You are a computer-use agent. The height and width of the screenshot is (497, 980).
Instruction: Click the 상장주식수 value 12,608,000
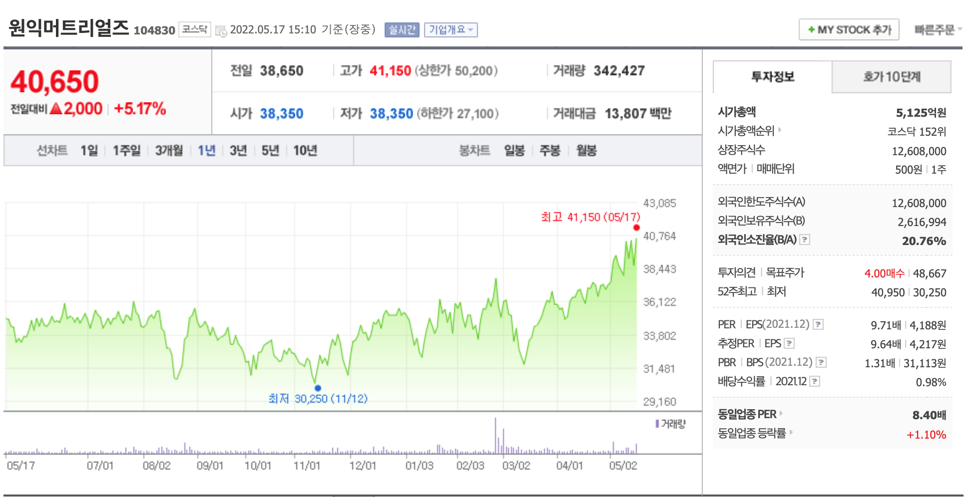pyautogui.click(x=919, y=151)
